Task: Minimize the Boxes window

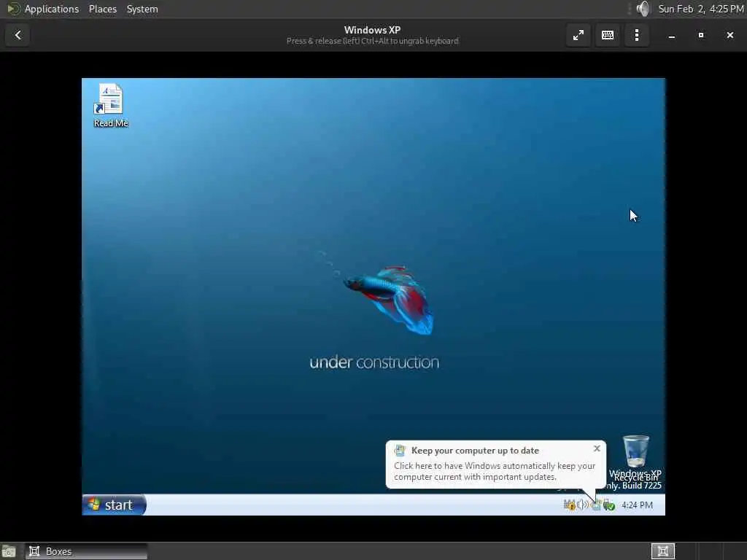Action: coord(671,35)
